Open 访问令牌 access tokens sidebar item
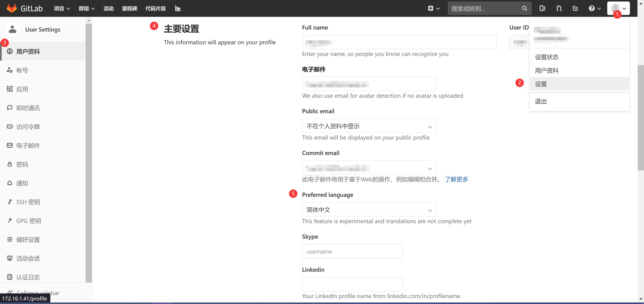 pos(28,127)
